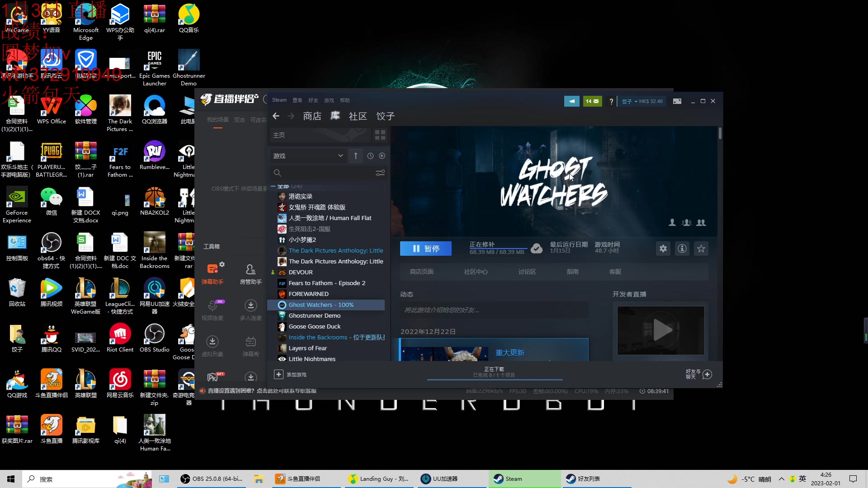
Task: Toggle sort by recent activity clock
Action: pyautogui.click(x=370, y=156)
